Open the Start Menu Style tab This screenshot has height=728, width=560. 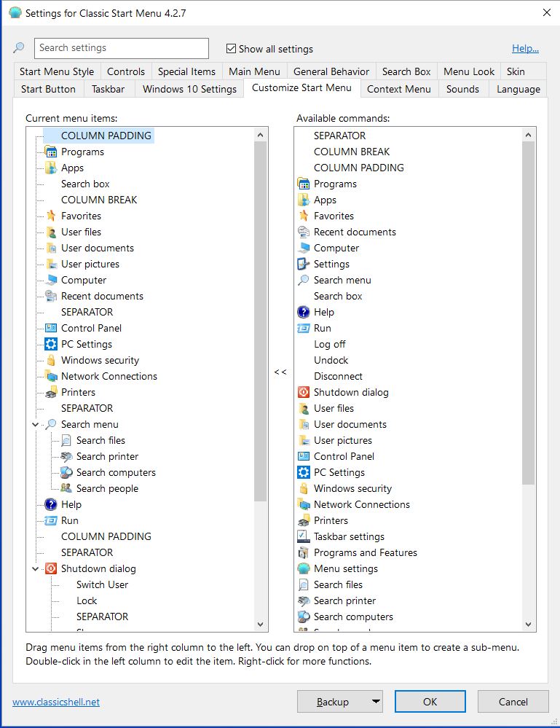tap(57, 71)
